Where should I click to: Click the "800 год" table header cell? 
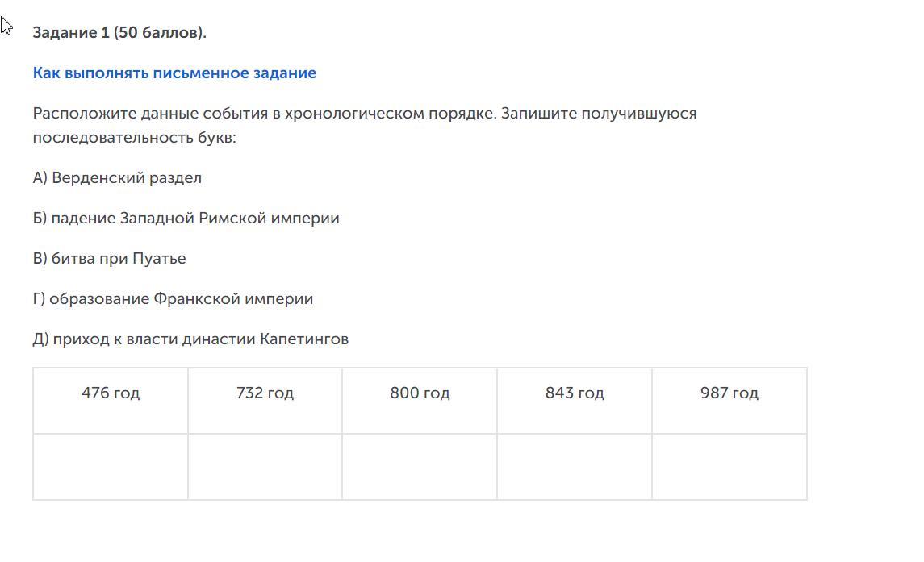tap(420, 393)
